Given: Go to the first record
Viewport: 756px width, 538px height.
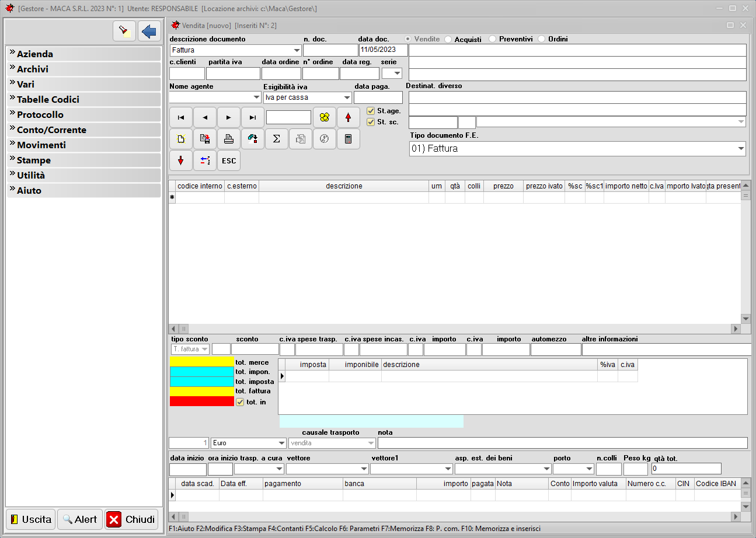Looking at the screenshot, I should click(181, 117).
